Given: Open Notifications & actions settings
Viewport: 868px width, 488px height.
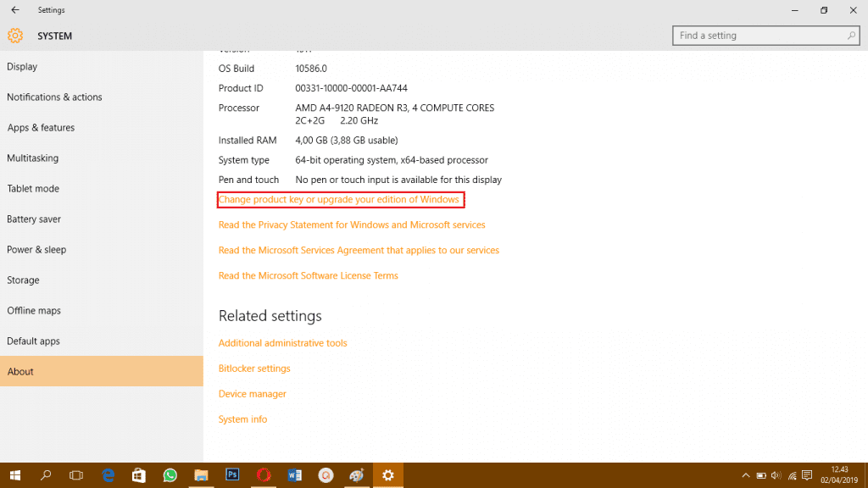Looking at the screenshot, I should (102, 97).
